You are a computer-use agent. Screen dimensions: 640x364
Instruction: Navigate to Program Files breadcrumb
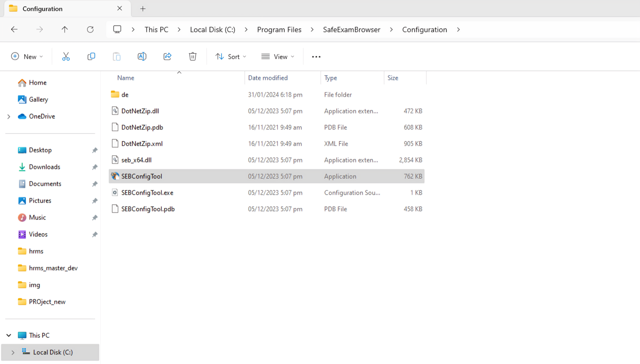pyautogui.click(x=279, y=30)
